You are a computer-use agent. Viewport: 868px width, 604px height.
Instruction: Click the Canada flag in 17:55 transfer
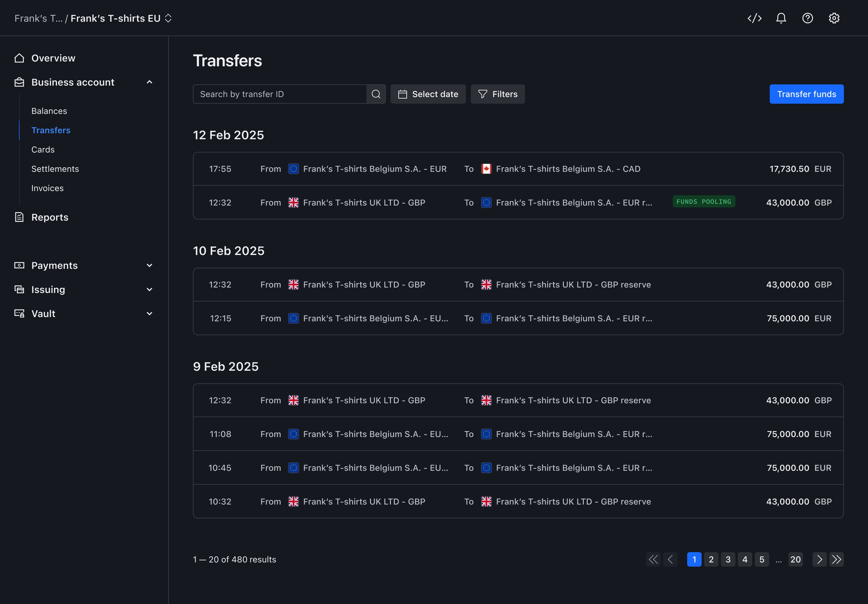click(486, 169)
